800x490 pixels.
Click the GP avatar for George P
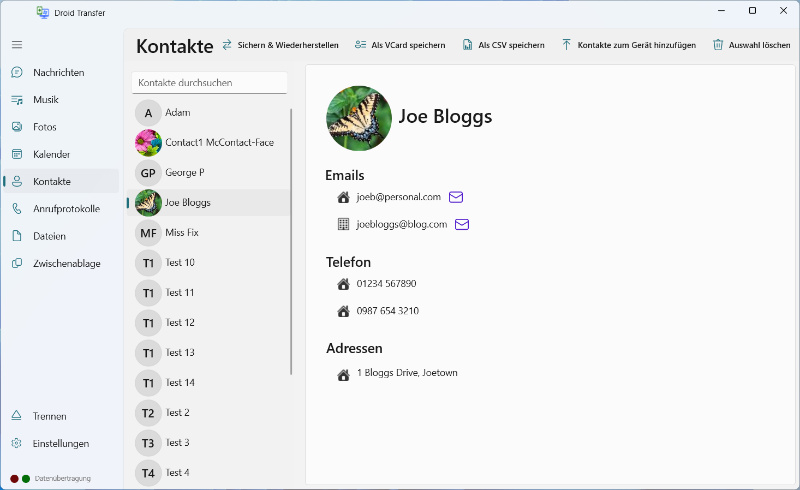click(148, 173)
